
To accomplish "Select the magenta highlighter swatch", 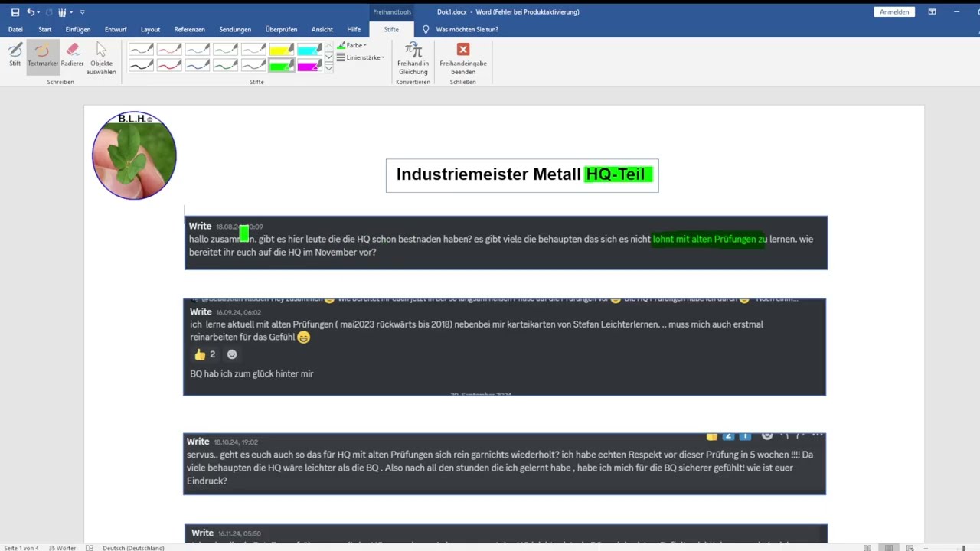I will click(309, 65).
